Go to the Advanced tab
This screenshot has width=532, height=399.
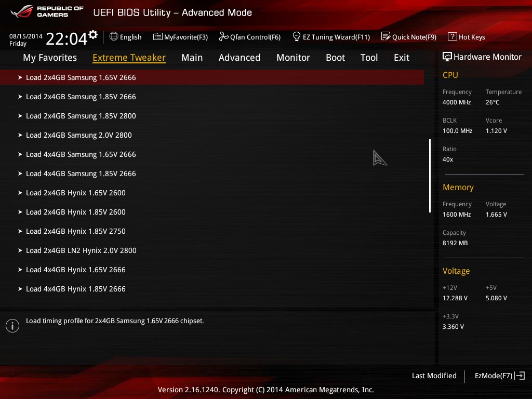click(239, 58)
